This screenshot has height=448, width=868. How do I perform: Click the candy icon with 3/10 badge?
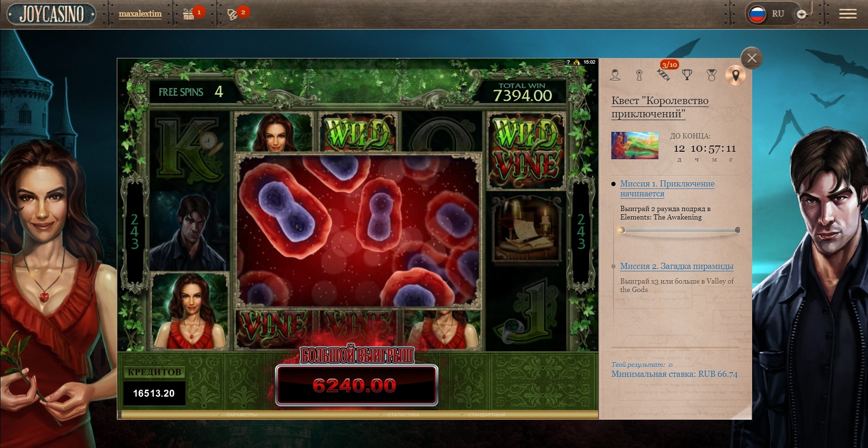point(664,75)
